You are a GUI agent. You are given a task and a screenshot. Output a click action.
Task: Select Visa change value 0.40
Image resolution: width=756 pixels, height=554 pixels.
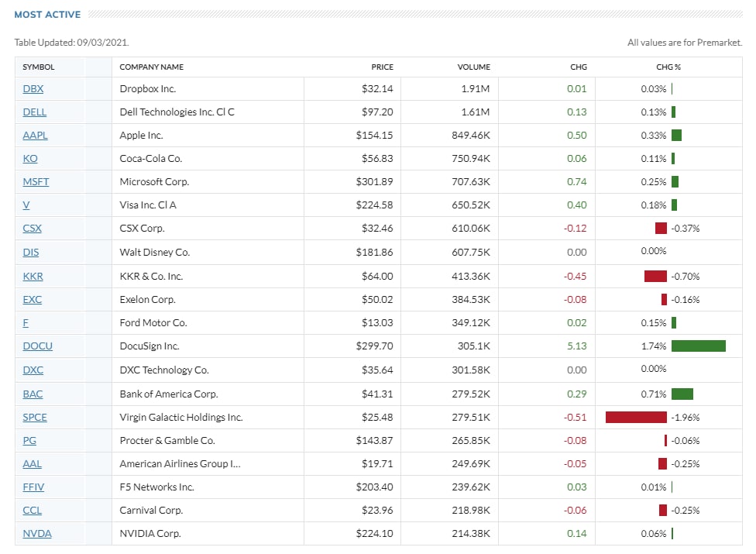pyautogui.click(x=577, y=205)
